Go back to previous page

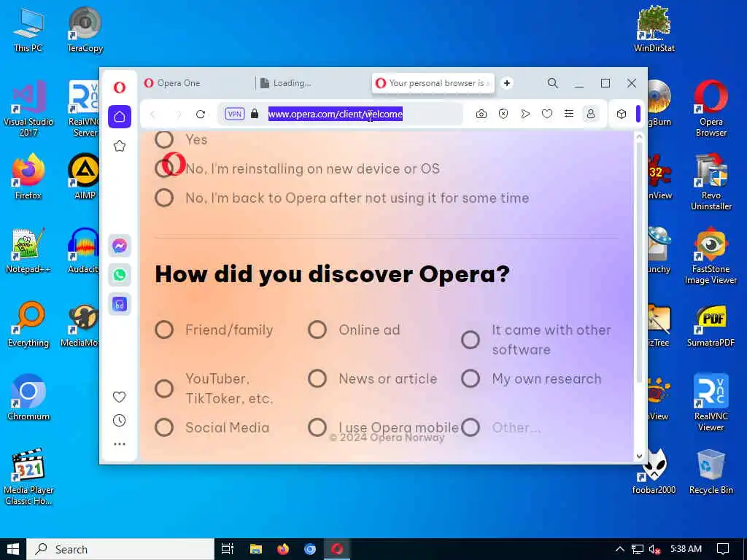pos(153,114)
